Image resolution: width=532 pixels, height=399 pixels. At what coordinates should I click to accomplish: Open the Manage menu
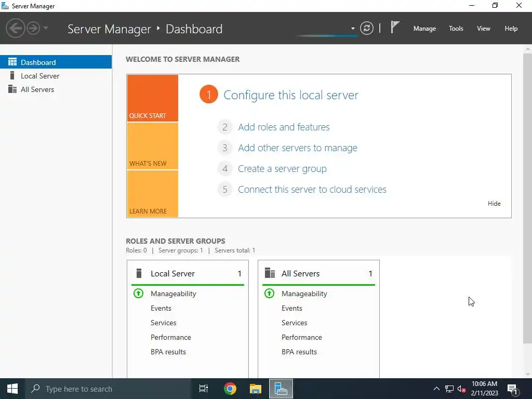click(x=424, y=29)
